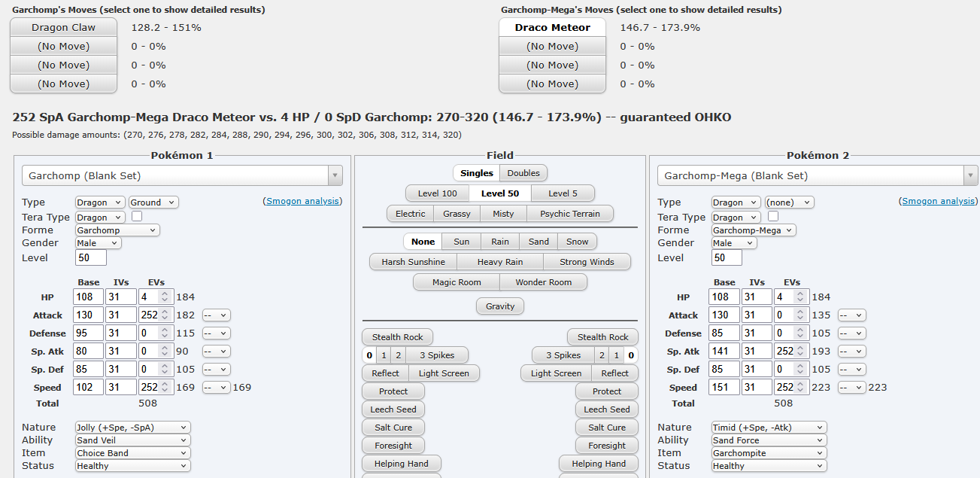Viewport: 980px width, 478px height.
Task: Open Pokémon 1 set selector dropdown
Action: [182, 175]
